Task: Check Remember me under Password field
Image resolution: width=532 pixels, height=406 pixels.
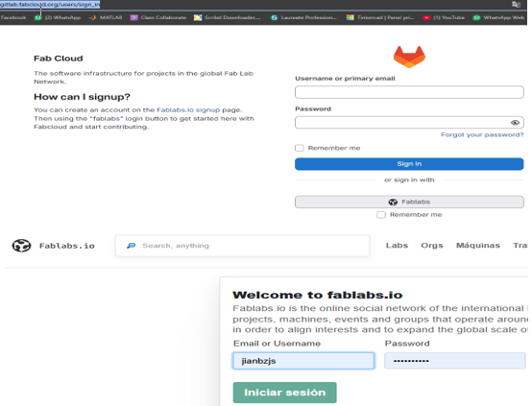Action: click(x=300, y=148)
